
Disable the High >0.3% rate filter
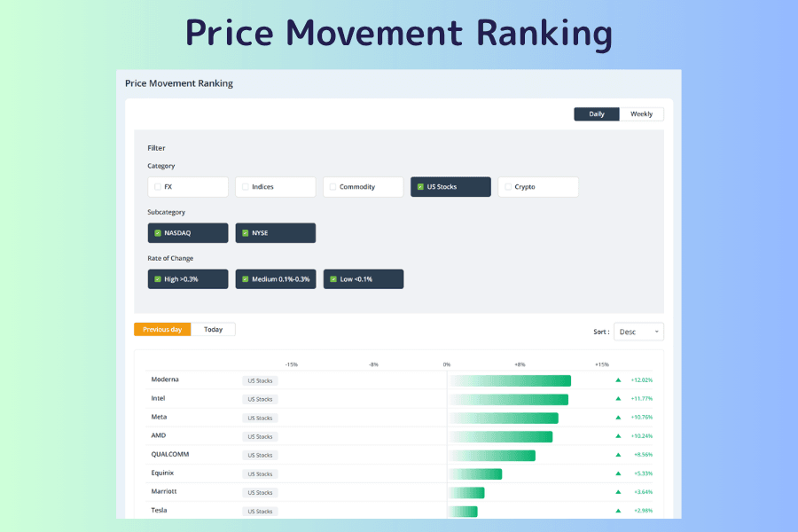pyautogui.click(x=188, y=279)
